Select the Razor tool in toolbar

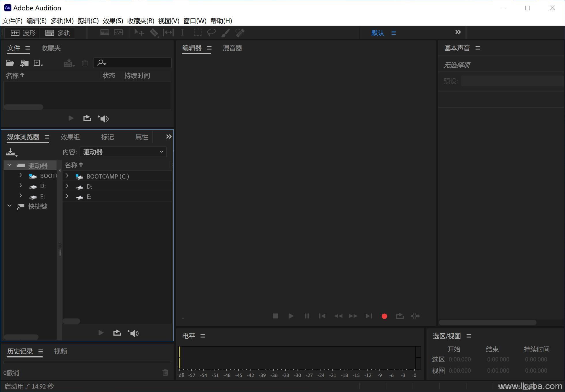[154, 33]
